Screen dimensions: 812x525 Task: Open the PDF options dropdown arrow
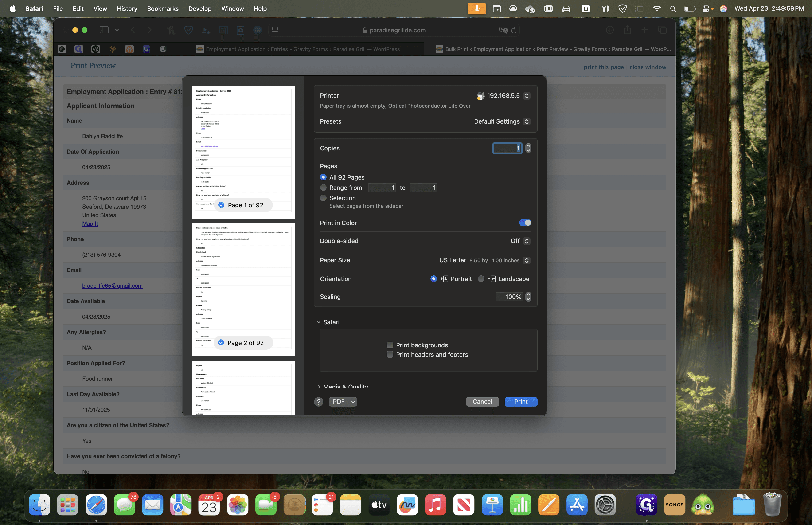[x=353, y=402]
